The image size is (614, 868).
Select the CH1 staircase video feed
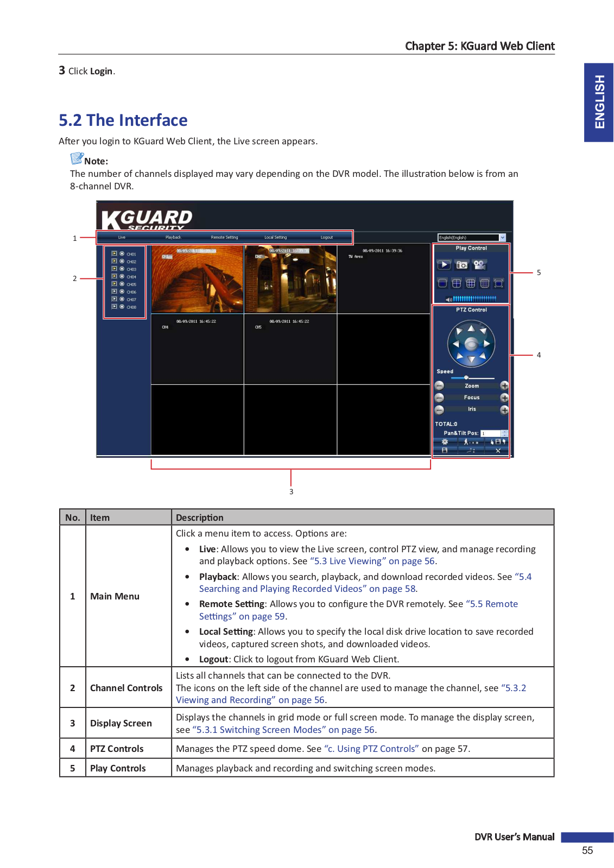tap(197, 279)
